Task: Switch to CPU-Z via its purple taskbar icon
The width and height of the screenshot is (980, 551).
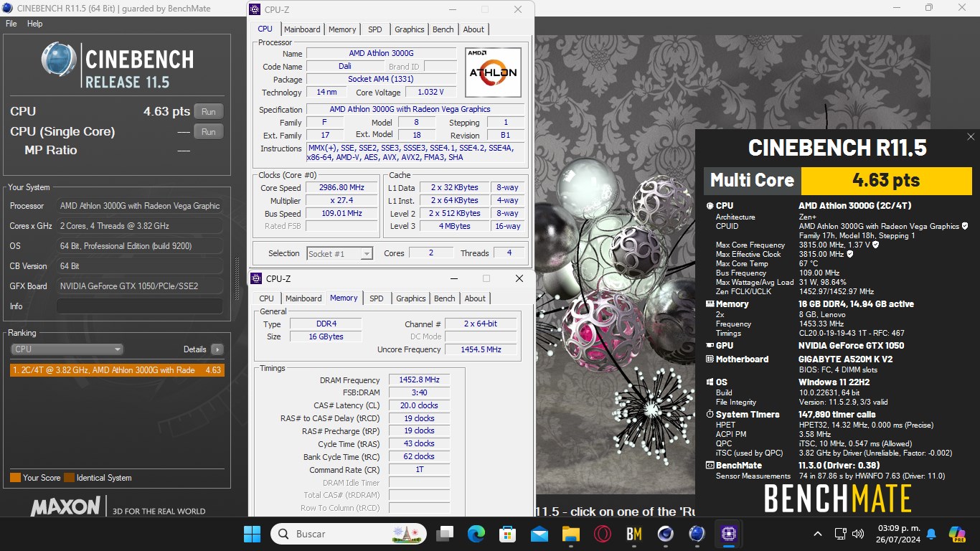Action: 729,534
